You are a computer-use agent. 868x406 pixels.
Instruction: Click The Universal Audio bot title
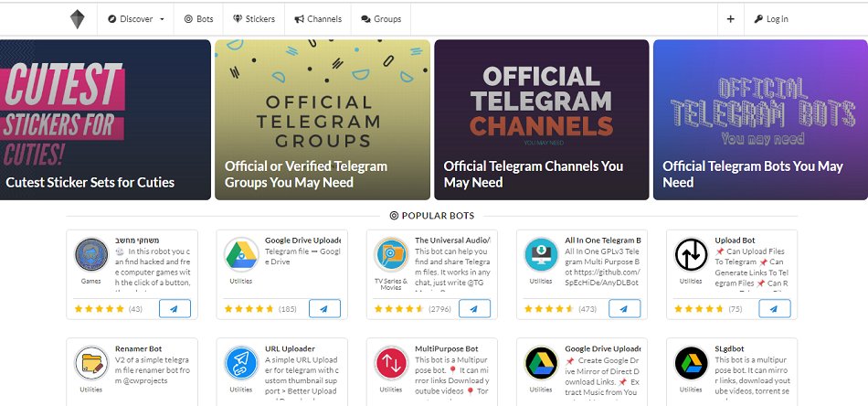coord(453,240)
